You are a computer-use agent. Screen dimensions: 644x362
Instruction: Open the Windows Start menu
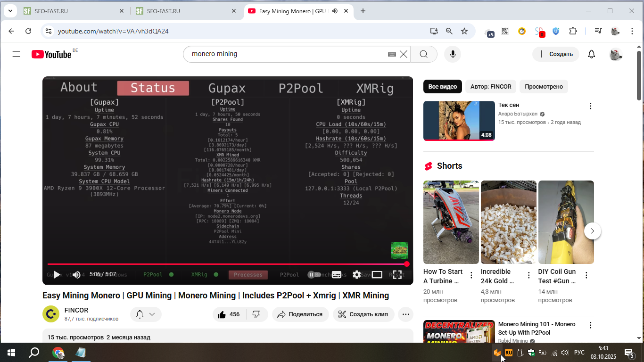tap(11, 353)
